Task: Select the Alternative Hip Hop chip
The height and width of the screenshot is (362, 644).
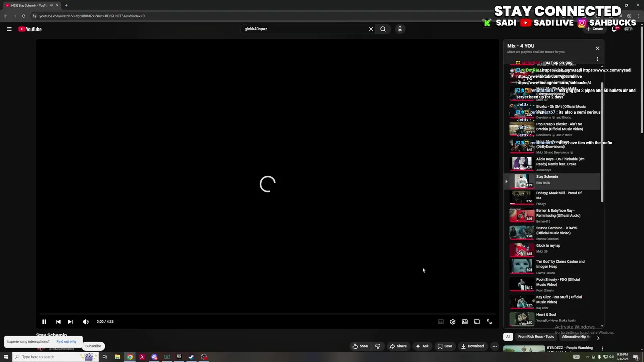Action: 576,337
